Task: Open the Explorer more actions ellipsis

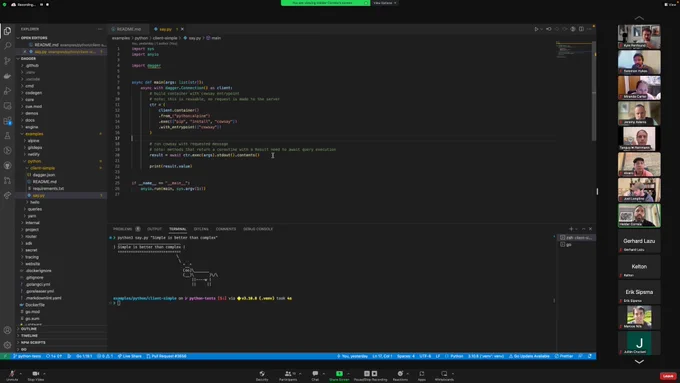Action: click(100, 29)
